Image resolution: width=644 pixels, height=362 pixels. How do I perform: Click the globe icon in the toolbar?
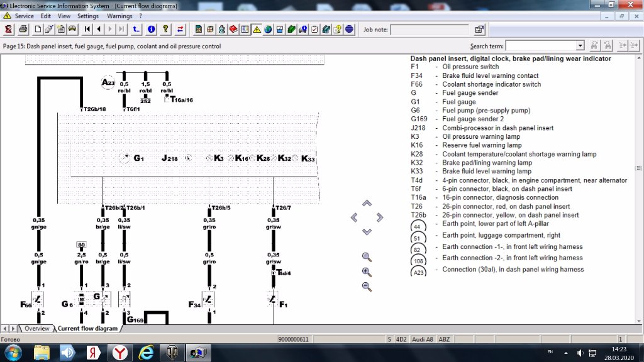coord(268,30)
